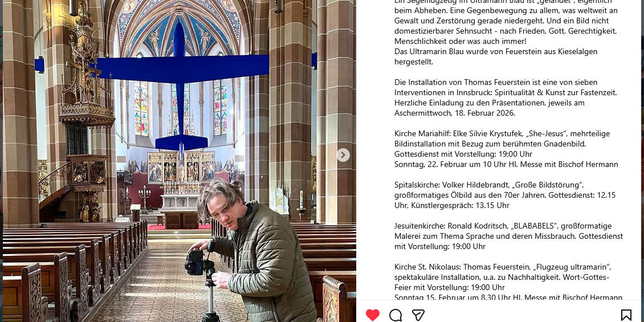
Task: Save the post with the bookmark icon
Action: (626, 315)
